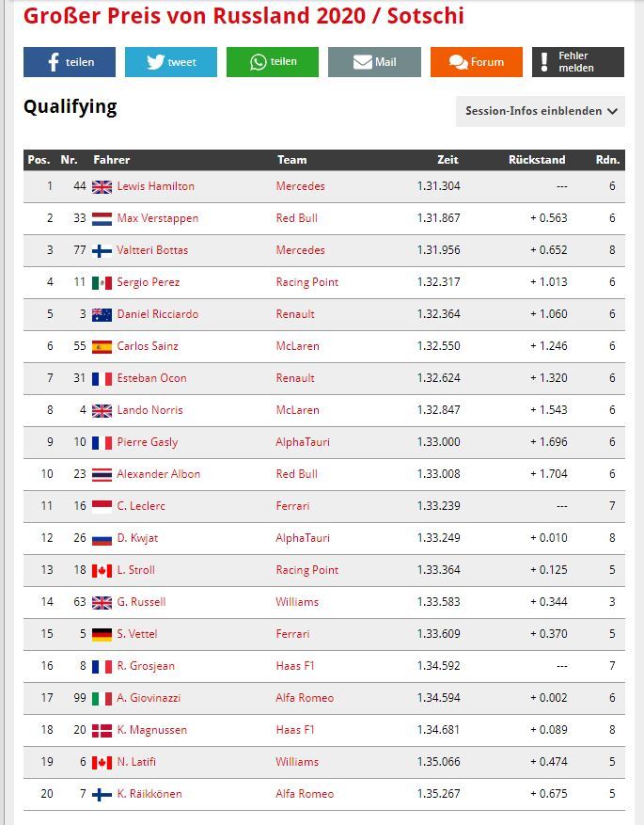The height and width of the screenshot is (825, 644).
Task: Expand the Session-Infos einblenden dropdown
Action: click(541, 111)
